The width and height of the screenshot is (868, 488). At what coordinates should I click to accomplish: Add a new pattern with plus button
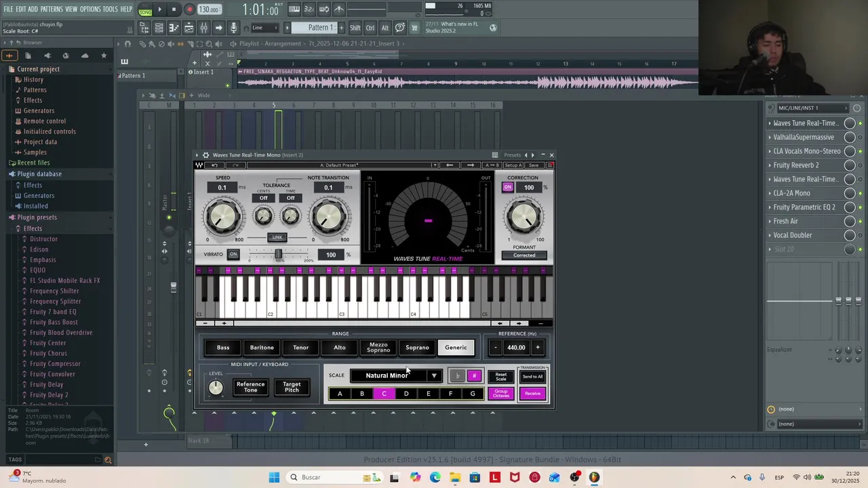(341, 28)
